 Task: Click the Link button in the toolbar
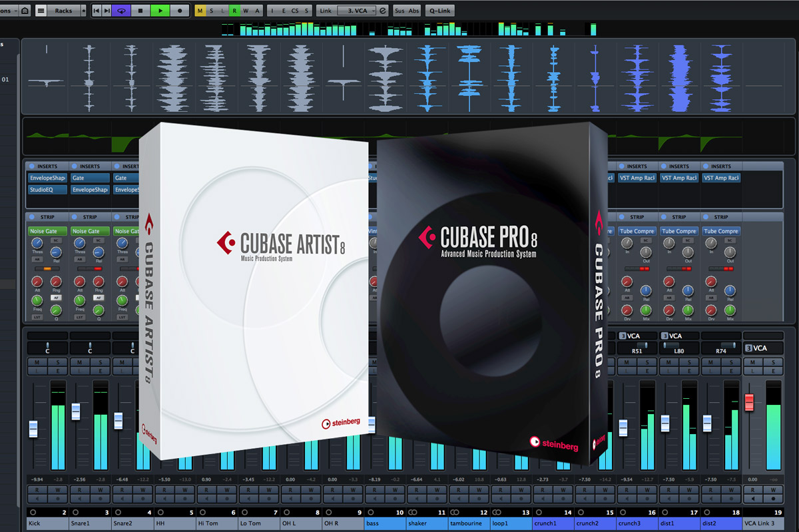point(325,11)
